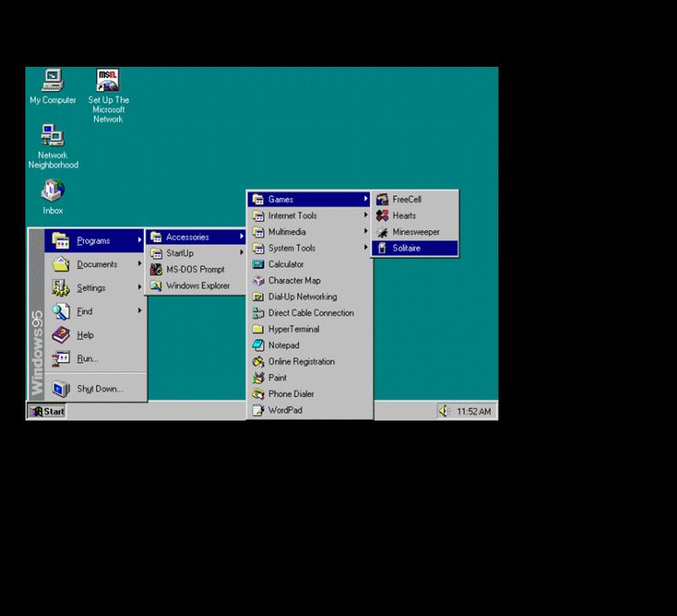Click the Run icon in Start menu
Image resolution: width=677 pixels, height=616 pixels.
pyautogui.click(x=61, y=358)
